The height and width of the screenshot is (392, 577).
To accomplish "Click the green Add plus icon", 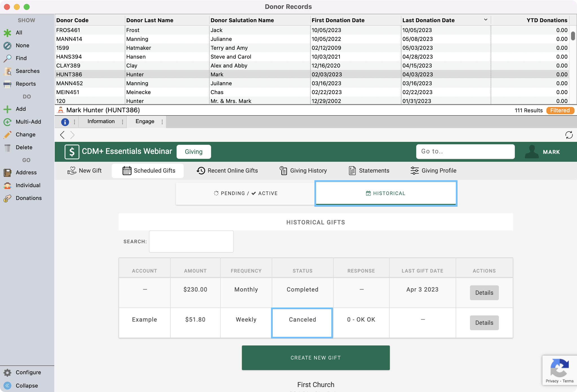I will point(8,109).
